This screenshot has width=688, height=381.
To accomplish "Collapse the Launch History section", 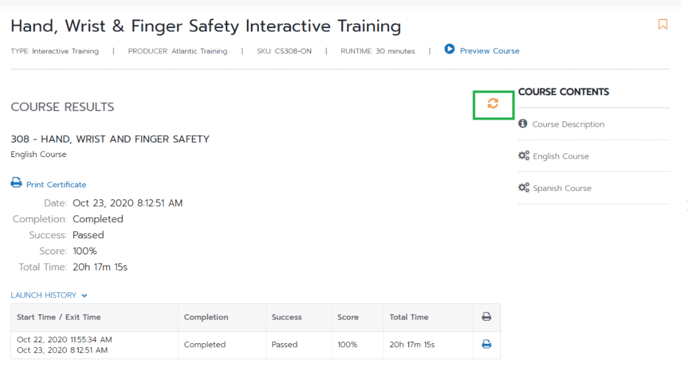I will pos(43,295).
